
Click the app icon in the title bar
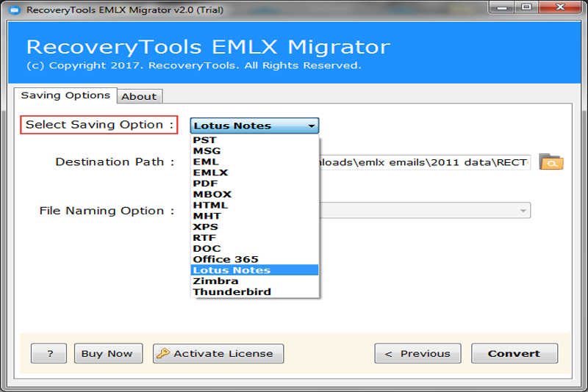(x=15, y=10)
